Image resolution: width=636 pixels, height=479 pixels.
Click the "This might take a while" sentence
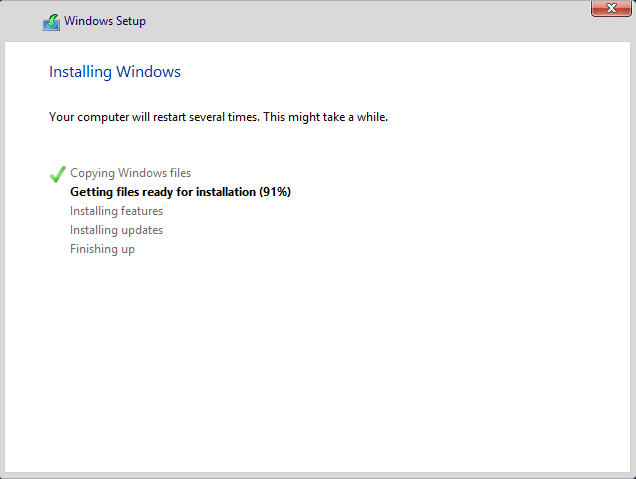(x=322, y=117)
